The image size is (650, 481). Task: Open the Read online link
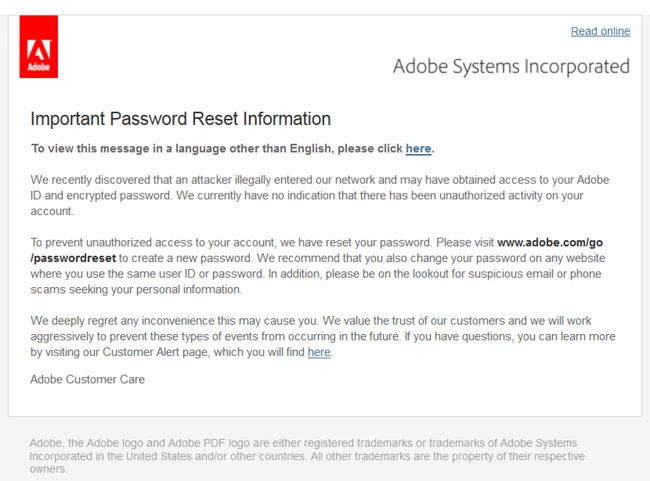600,31
